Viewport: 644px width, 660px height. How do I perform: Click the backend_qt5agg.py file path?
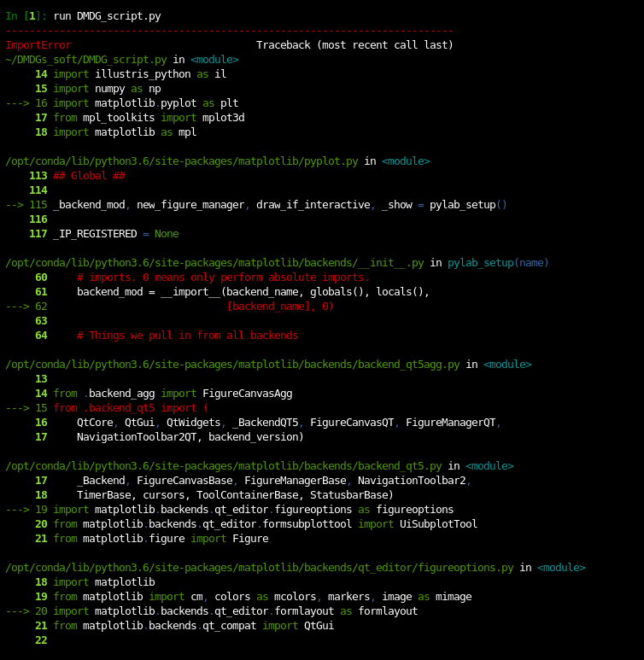(231, 365)
